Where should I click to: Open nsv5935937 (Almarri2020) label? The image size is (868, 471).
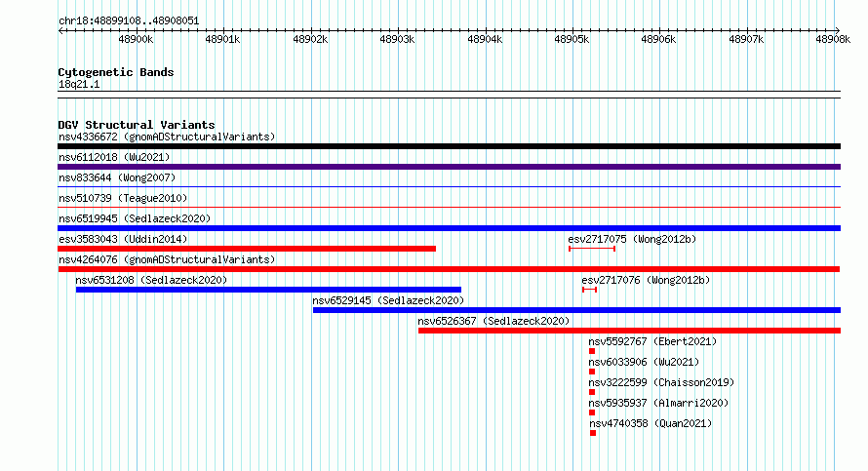658,403
